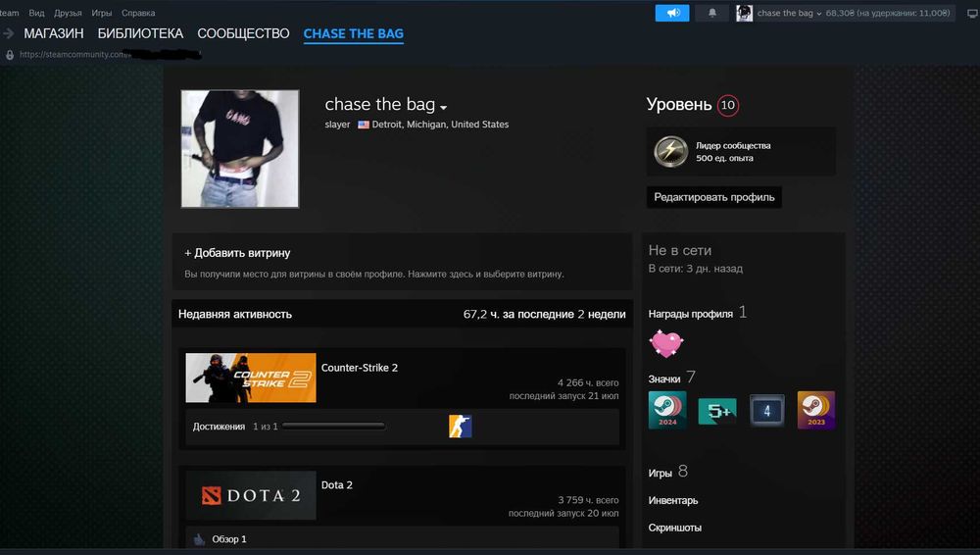
Task: Click the achievements progress bar
Action: pyautogui.click(x=333, y=427)
